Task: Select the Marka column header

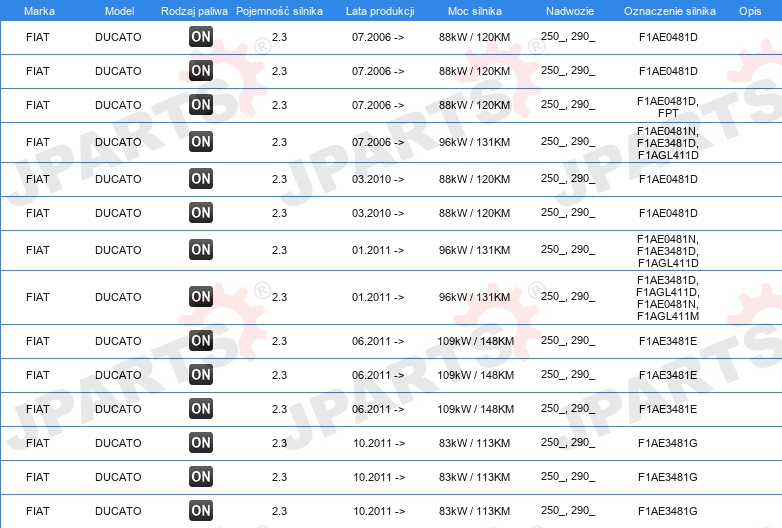Action: [39, 11]
